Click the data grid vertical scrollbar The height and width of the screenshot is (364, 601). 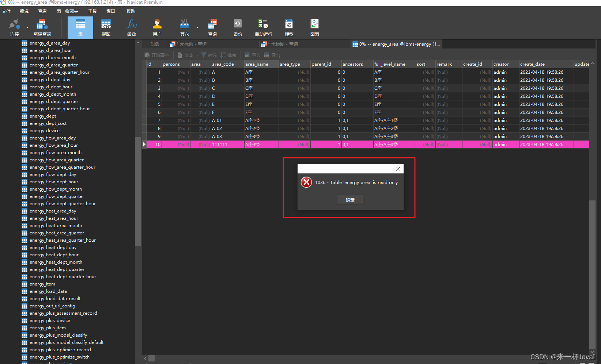[592, 275]
